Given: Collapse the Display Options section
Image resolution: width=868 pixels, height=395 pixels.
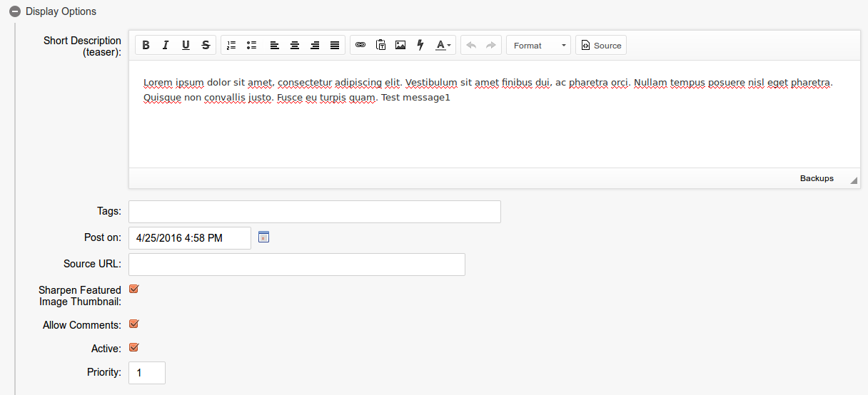Looking at the screenshot, I should pyautogui.click(x=14, y=11).
